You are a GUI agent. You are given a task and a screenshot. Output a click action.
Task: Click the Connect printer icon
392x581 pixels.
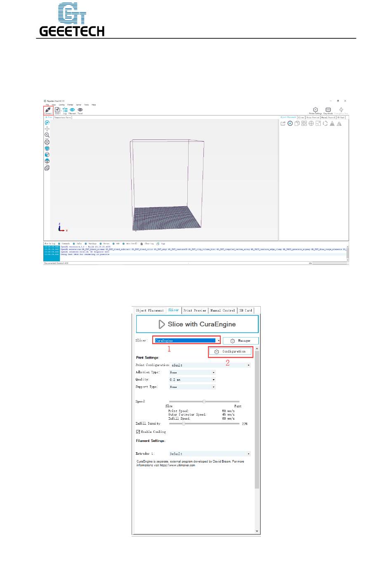click(48, 110)
